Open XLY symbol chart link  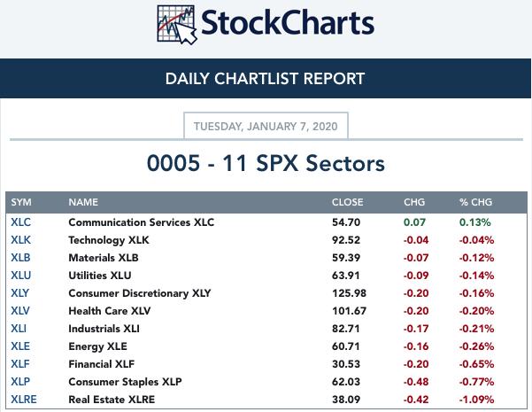point(20,293)
